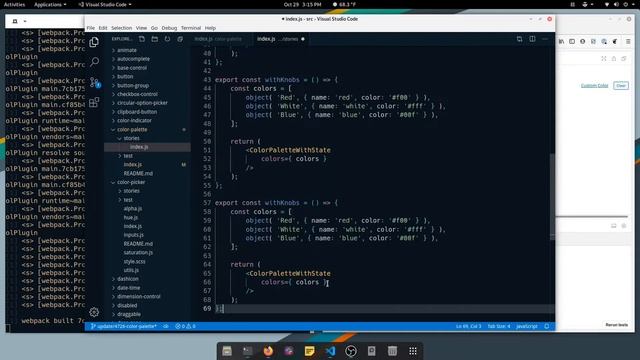Click Ln 69, Col 3 cursor position indicator
Viewport: 640px width, 360px height.
(x=468, y=326)
